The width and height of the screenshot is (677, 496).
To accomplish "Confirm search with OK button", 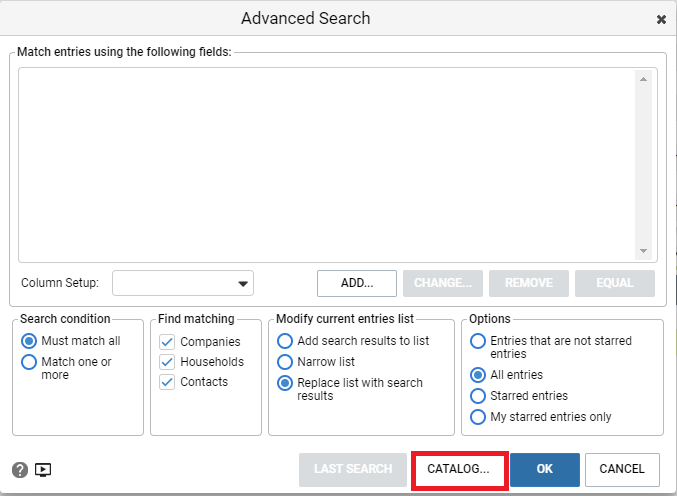I will [x=545, y=470].
